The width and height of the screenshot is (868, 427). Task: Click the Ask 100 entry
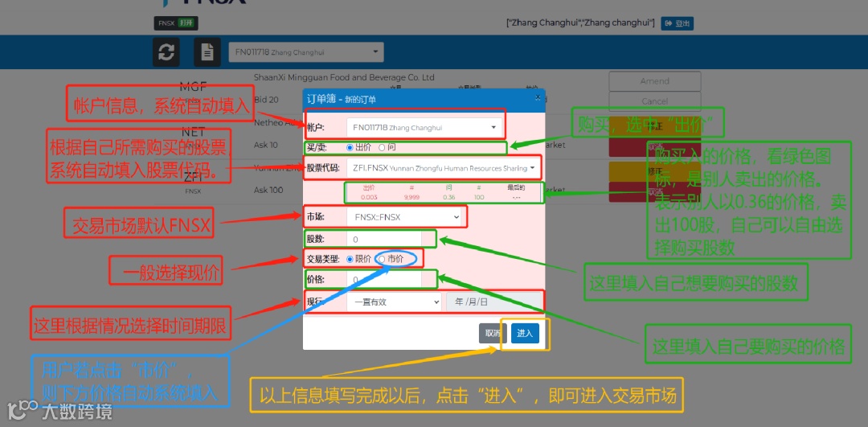tap(268, 190)
